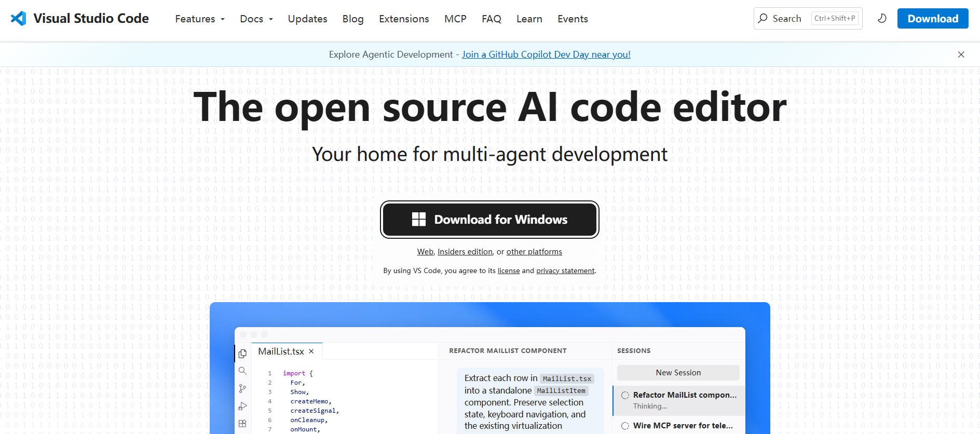
Task: Open the privacy statement link
Action: coord(565,270)
